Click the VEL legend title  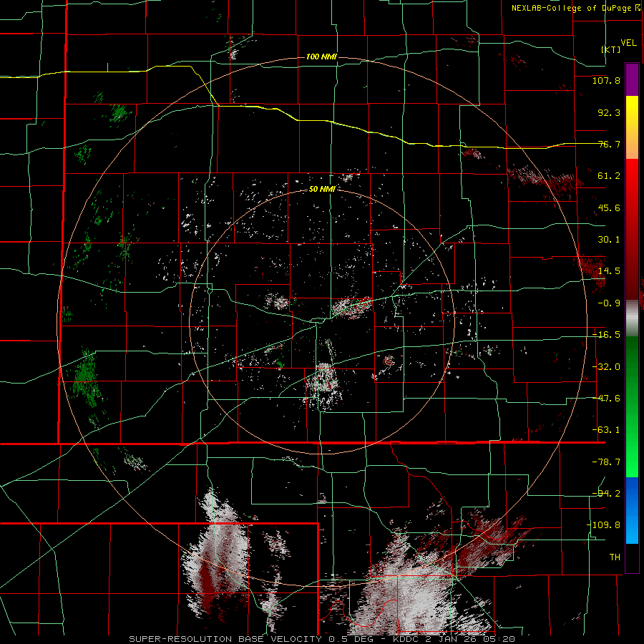628,43
